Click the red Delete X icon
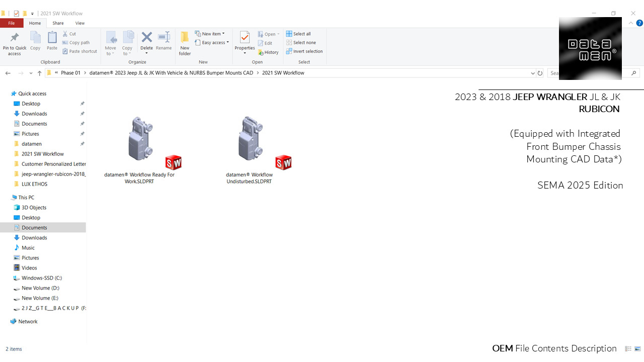Screen dimensions: 644x362 coord(146,37)
